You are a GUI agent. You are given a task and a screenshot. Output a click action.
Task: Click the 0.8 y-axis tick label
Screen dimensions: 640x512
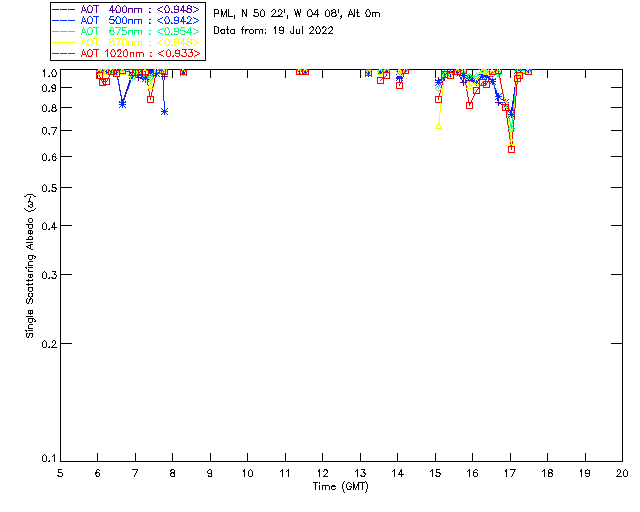pos(49,108)
